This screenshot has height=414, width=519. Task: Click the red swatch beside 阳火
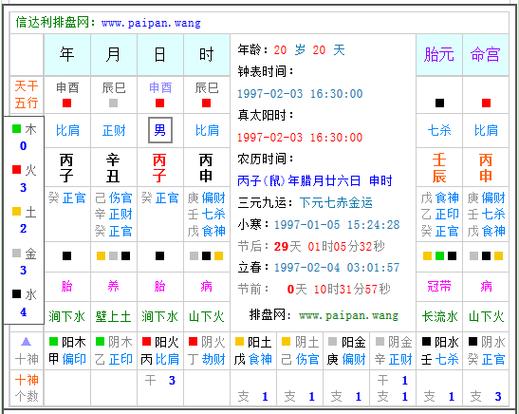pyautogui.click(x=146, y=342)
